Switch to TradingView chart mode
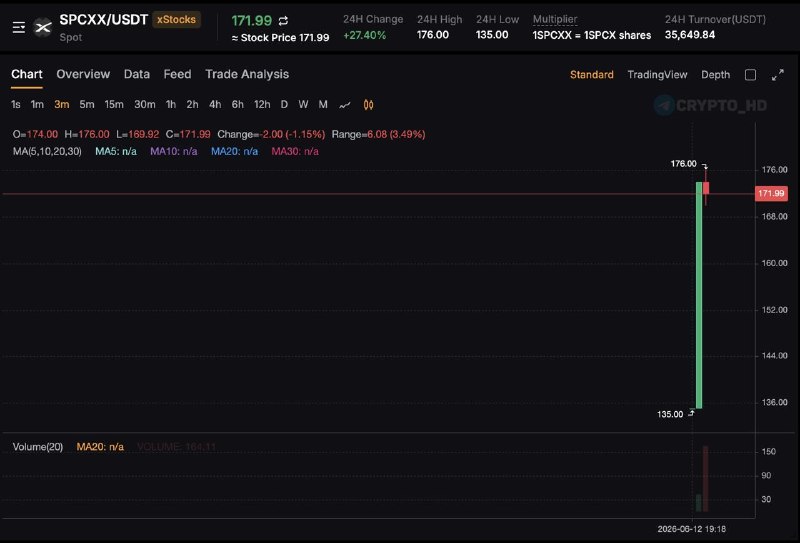Screen dimensions: 800x543 pyautogui.click(x=657, y=75)
